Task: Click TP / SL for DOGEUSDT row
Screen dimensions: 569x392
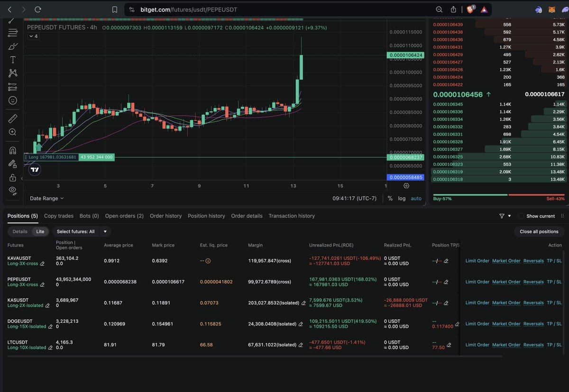Action: coord(554,324)
